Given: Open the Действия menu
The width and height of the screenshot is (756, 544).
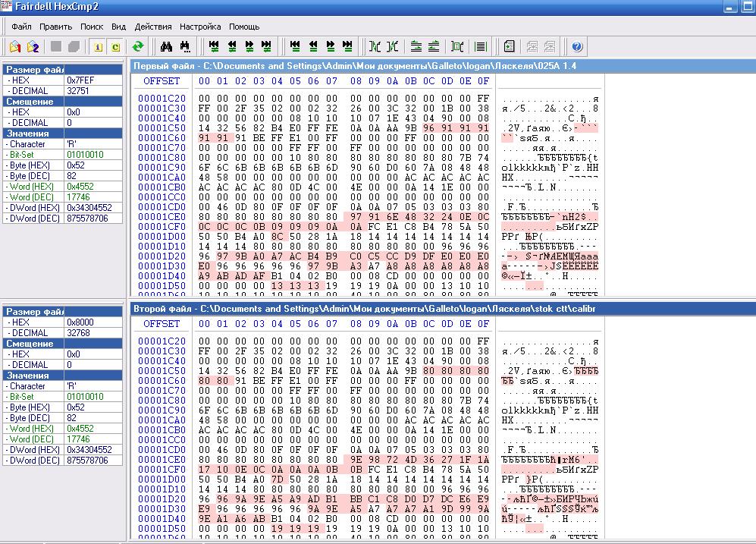Looking at the screenshot, I should (x=153, y=27).
